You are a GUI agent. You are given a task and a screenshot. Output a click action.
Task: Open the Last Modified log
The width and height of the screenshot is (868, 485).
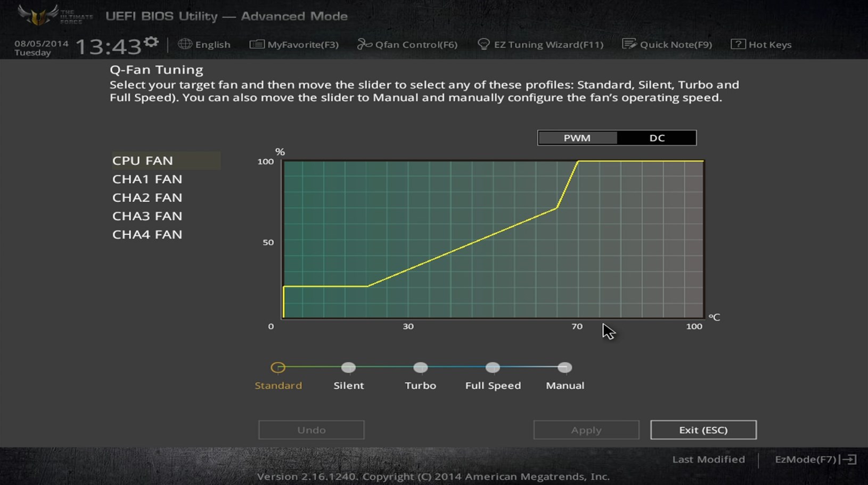[x=708, y=459]
